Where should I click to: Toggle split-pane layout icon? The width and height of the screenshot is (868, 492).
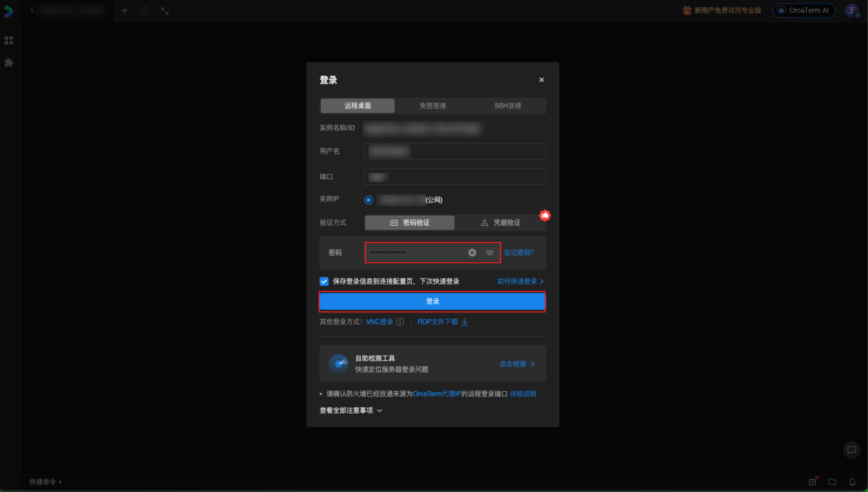click(x=145, y=11)
